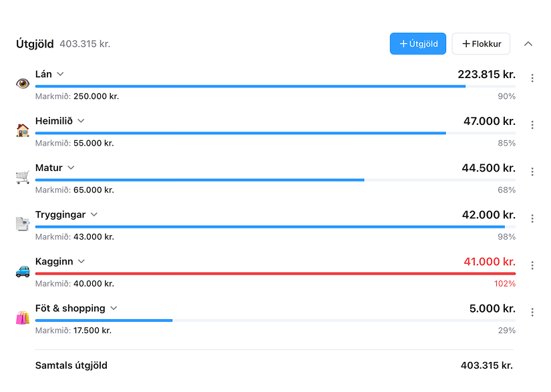Viewport: 551px width, 392px height.
Task: Click the house icon for Heimilið
Action: (x=23, y=130)
